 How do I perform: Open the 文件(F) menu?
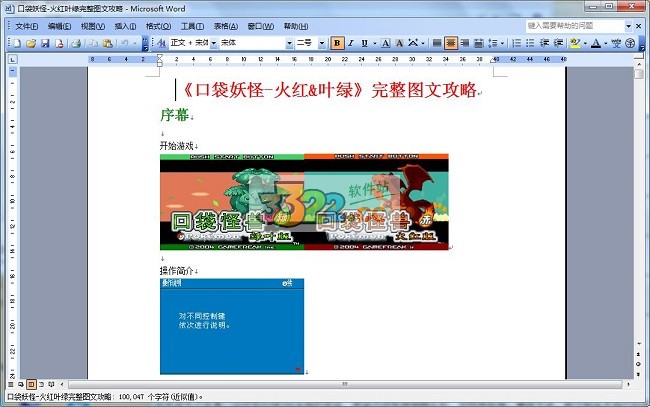27,26
